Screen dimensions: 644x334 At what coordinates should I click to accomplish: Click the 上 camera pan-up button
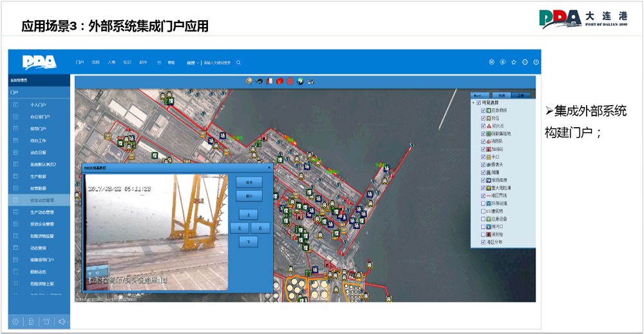[x=249, y=214]
